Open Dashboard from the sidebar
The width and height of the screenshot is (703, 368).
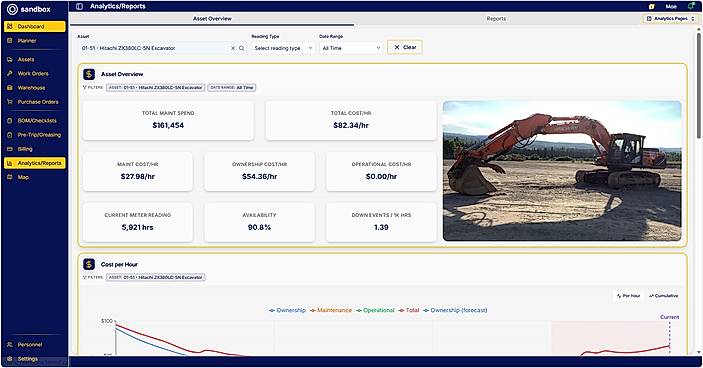(35, 26)
